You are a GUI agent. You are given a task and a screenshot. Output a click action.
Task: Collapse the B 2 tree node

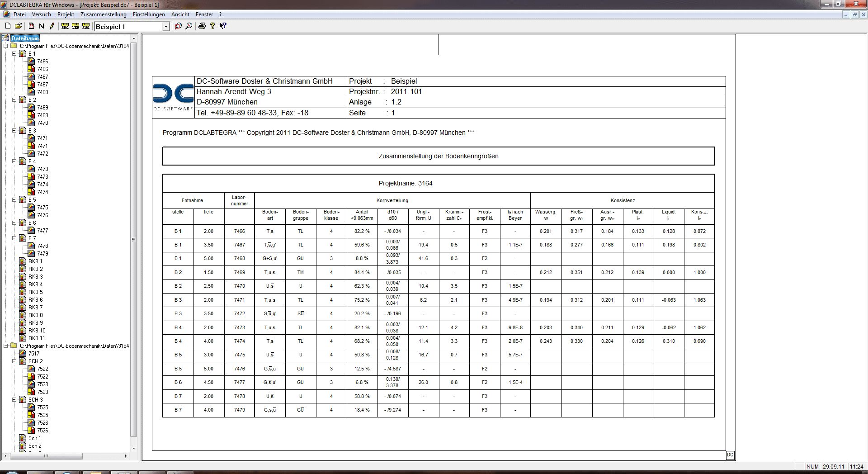14,100
